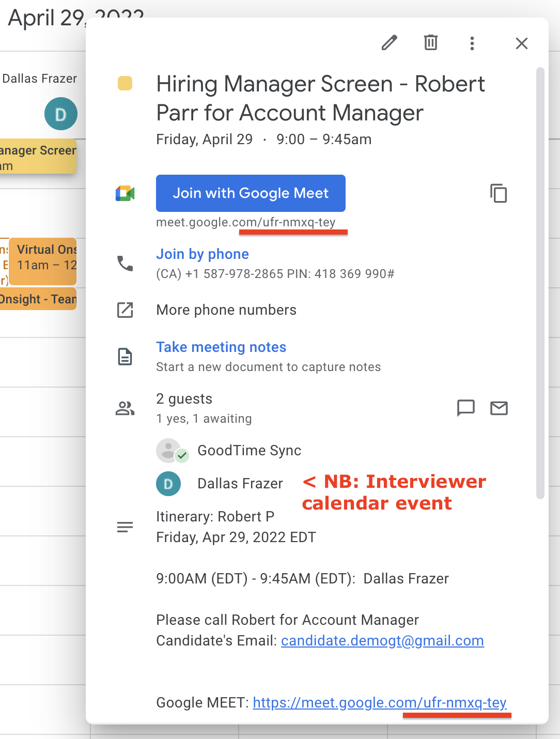
Task: Select Dallas Frazer in the guest list
Action: tap(240, 484)
